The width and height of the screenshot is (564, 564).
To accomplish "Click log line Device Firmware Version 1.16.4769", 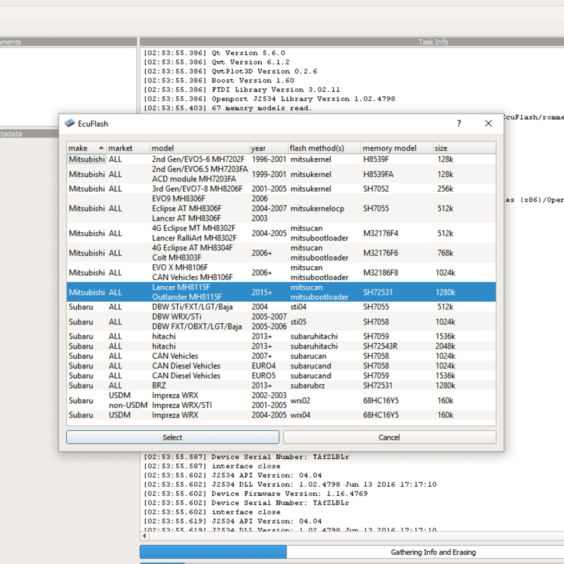I will pos(255,494).
